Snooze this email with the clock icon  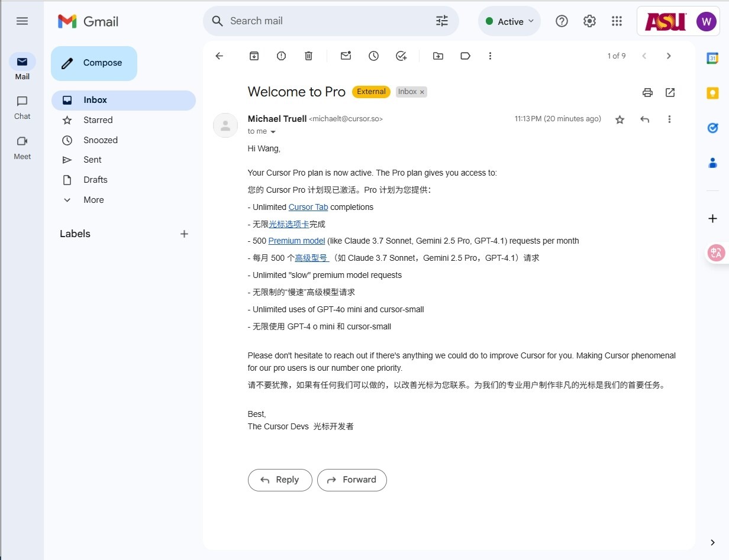pyautogui.click(x=373, y=56)
